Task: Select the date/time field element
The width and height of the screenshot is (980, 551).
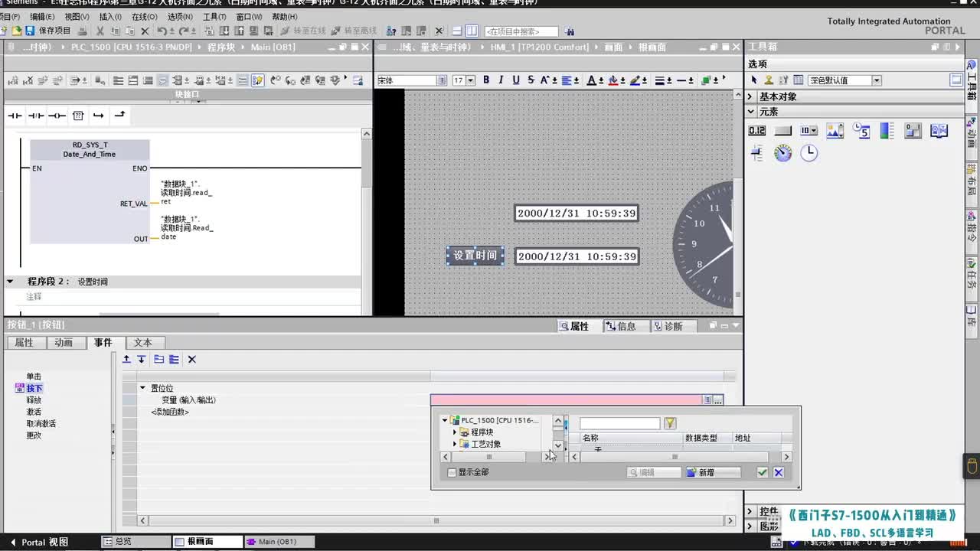Action: pyautogui.click(x=861, y=131)
